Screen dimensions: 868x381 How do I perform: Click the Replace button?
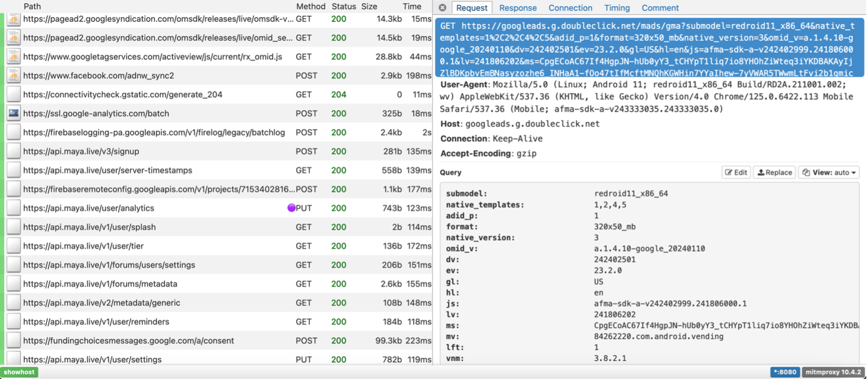point(774,173)
